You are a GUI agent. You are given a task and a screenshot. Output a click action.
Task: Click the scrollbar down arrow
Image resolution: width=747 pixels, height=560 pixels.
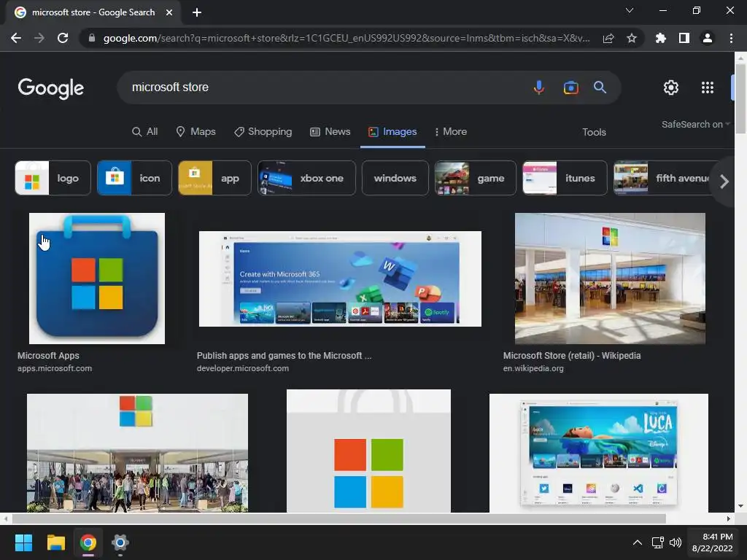740,506
